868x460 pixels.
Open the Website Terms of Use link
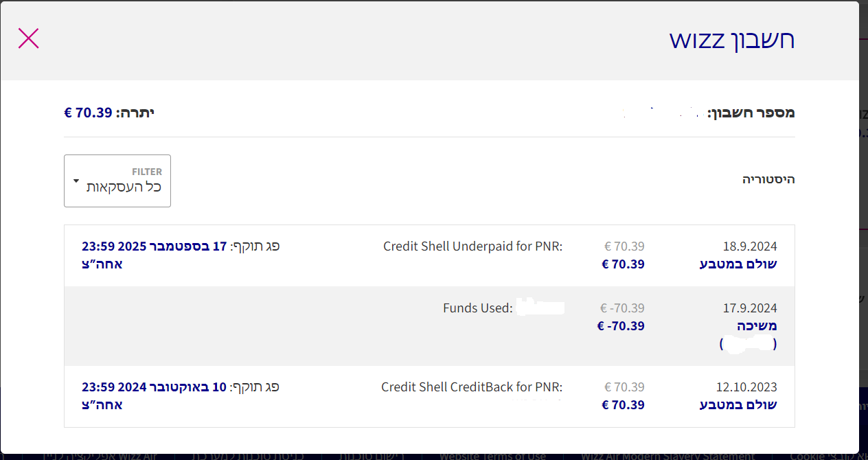click(492, 456)
